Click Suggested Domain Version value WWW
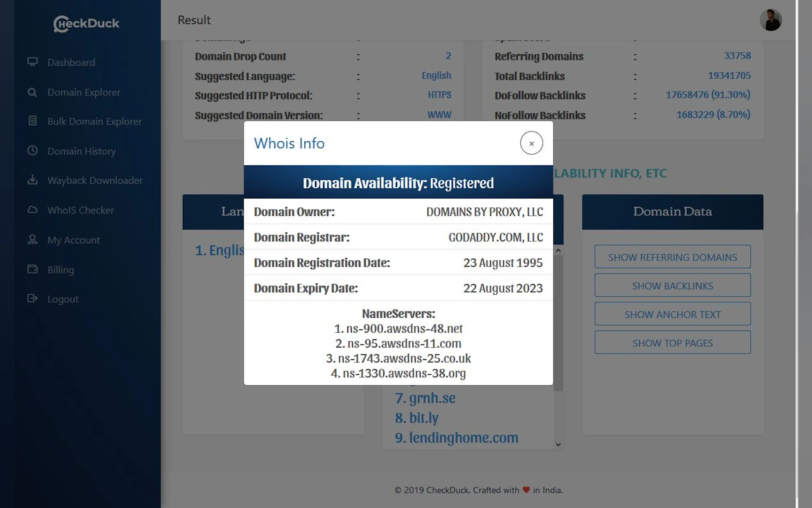Viewport: 812px width, 508px height. coord(439,115)
